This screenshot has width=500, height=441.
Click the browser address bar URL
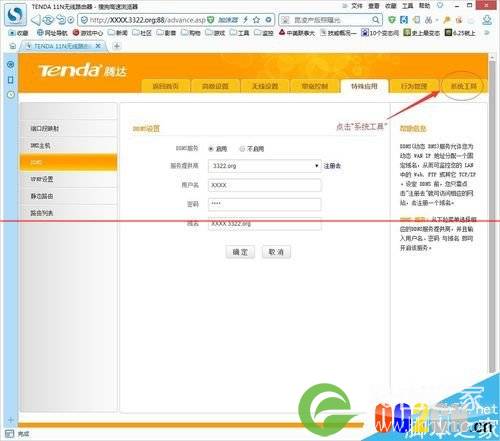[x=147, y=20]
